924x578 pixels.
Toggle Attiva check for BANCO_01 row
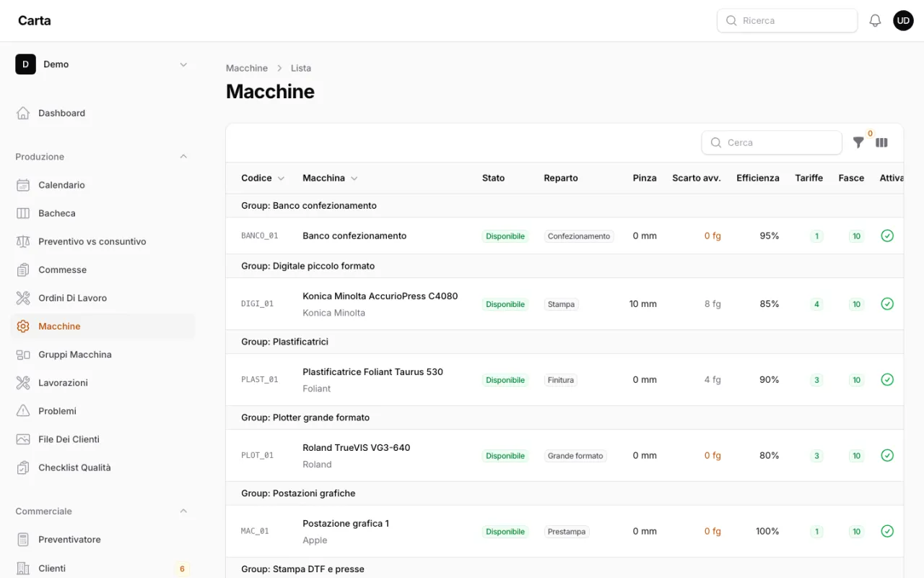pyautogui.click(x=887, y=236)
